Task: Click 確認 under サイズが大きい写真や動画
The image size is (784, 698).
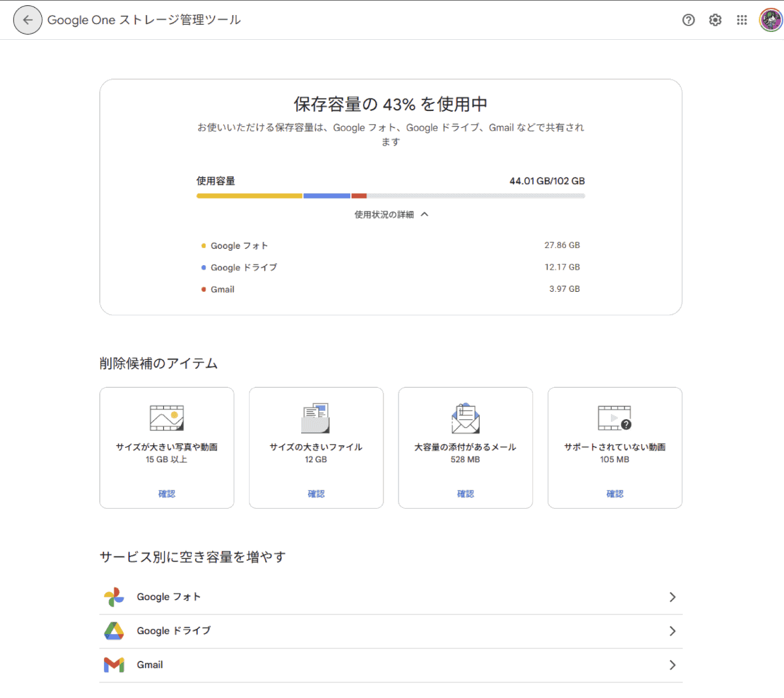Action: [167, 494]
